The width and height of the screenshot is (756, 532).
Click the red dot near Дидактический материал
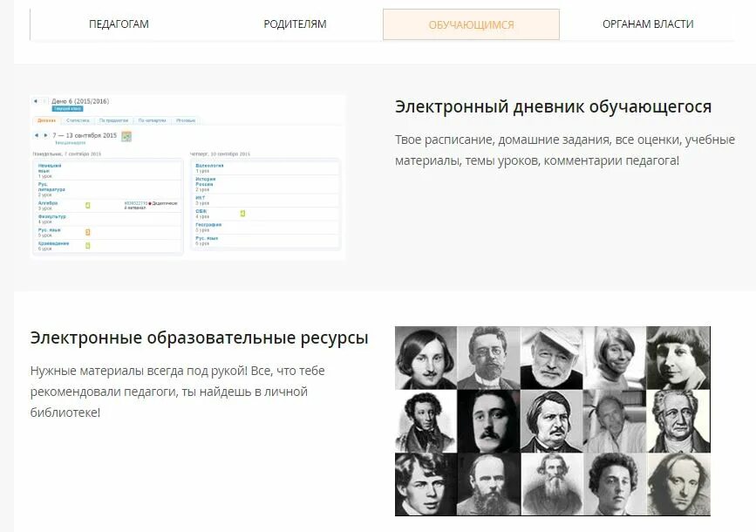point(148,204)
